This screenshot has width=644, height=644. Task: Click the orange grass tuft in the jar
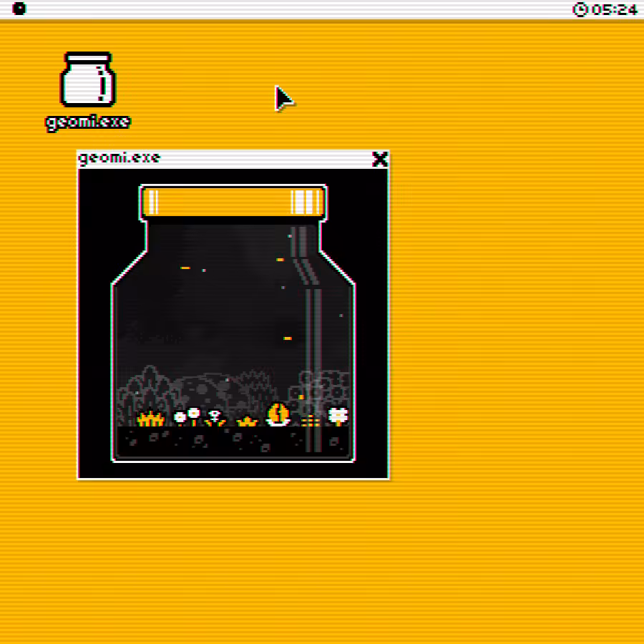point(151,419)
